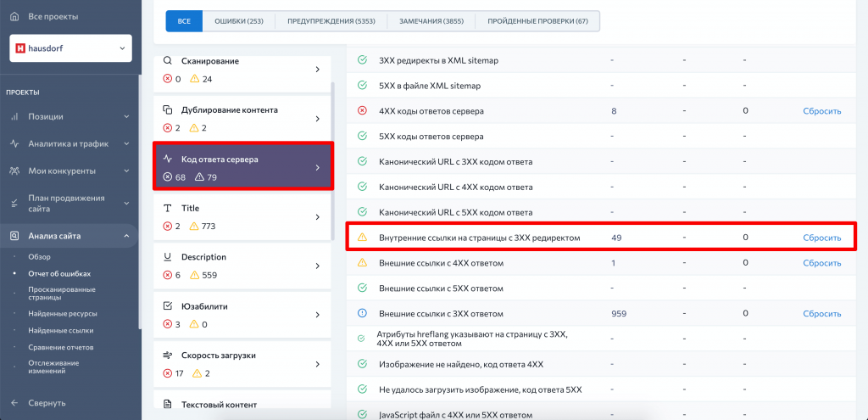This screenshot has height=420, width=868.
Task: Click the Title category T icon
Action: pos(167,208)
